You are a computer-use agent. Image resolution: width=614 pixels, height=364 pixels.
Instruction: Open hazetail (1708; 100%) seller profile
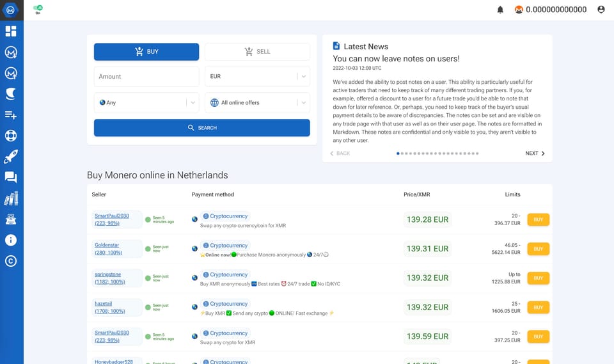pyautogui.click(x=109, y=307)
